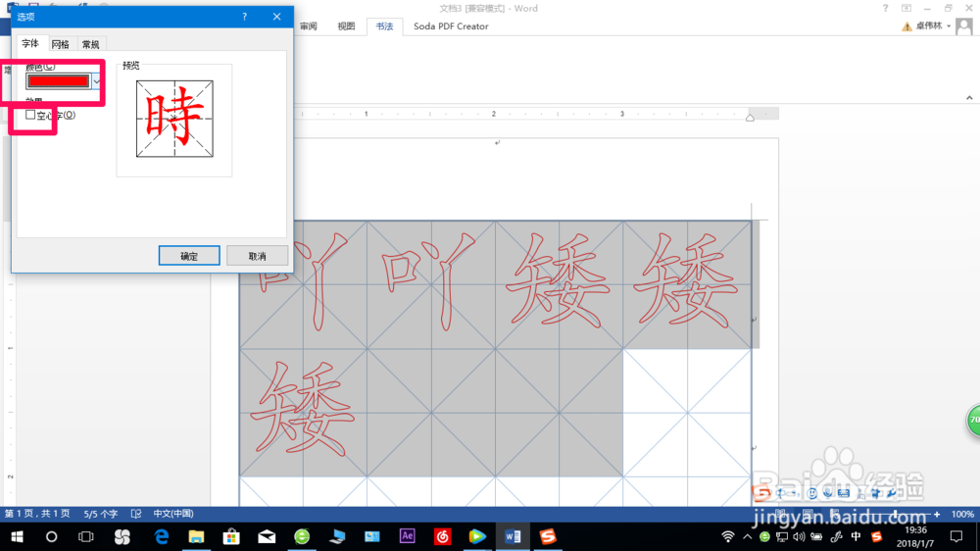Click the 時 preview character box
Image resolution: width=980 pixels, height=551 pixels.
tap(174, 119)
